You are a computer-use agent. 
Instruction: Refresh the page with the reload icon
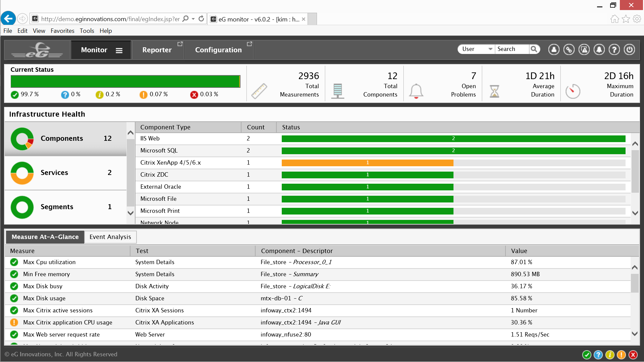coord(201,19)
